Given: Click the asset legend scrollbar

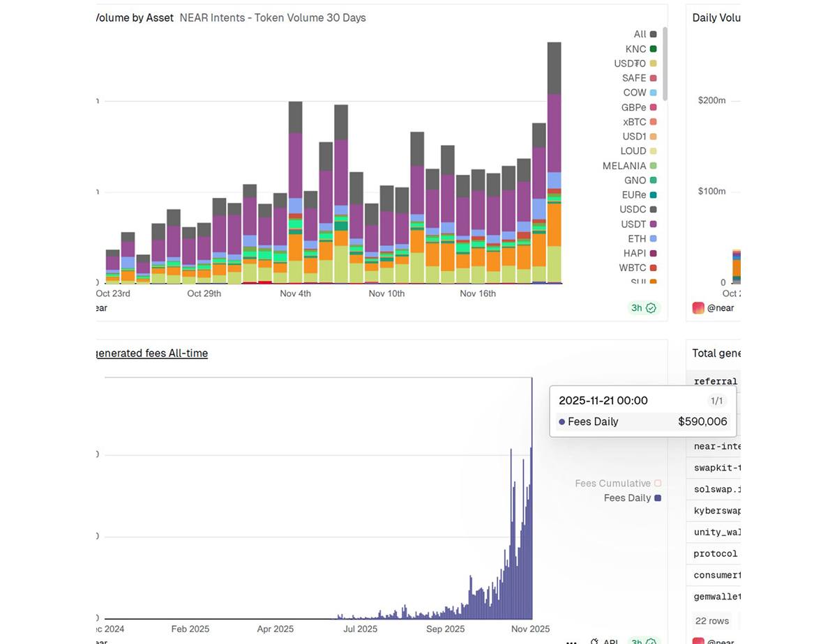Looking at the screenshot, I should (665, 64).
